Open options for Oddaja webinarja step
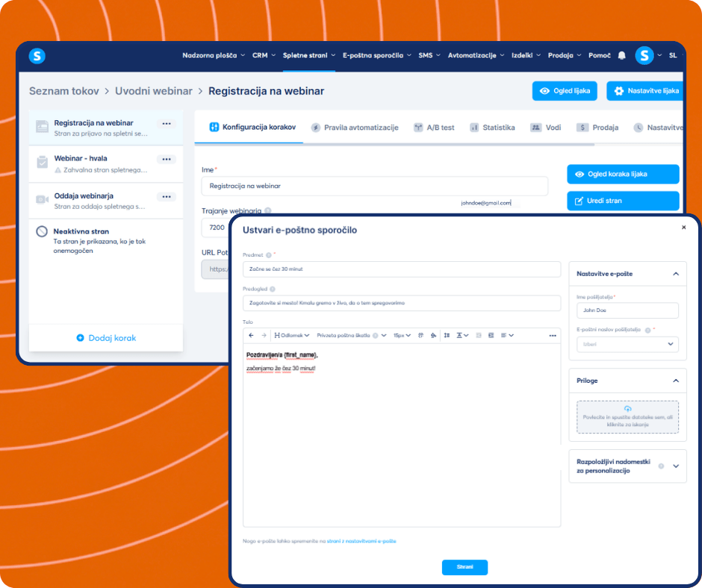Viewport: 702px width, 588px height. pos(167,197)
